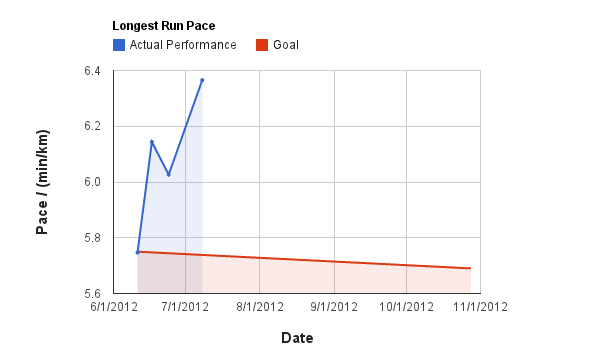Click the Date axis title
The height and width of the screenshot is (363, 593).
click(297, 338)
